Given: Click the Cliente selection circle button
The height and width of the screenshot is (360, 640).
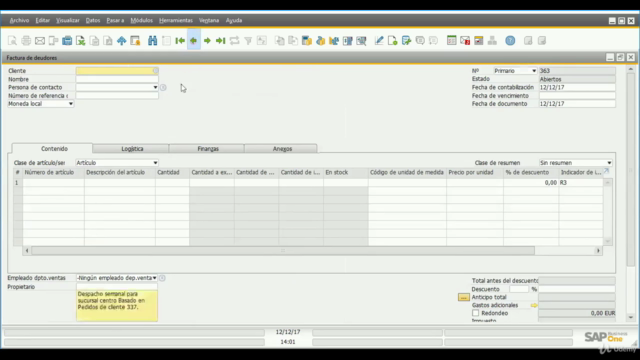Looking at the screenshot, I should [155, 71].
